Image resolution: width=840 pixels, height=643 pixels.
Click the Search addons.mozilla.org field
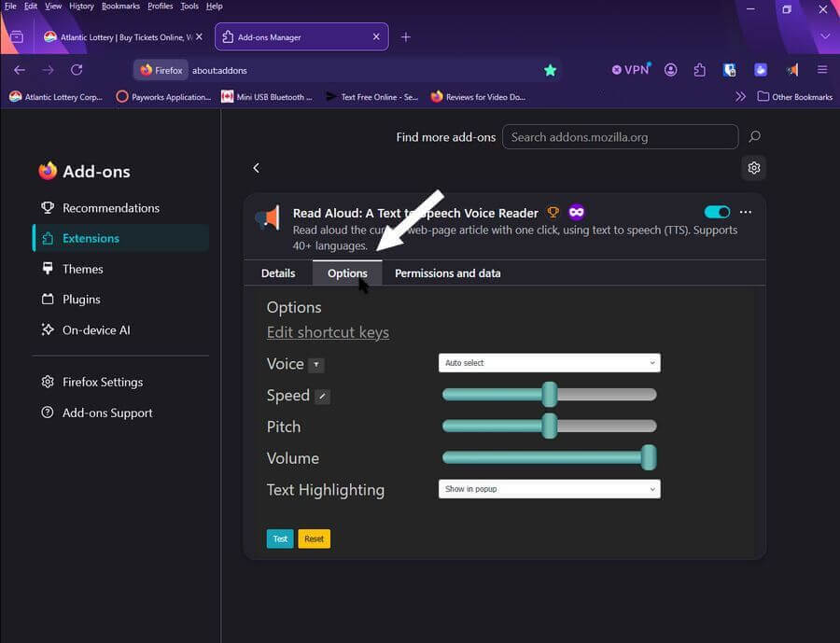coord(621,136)
